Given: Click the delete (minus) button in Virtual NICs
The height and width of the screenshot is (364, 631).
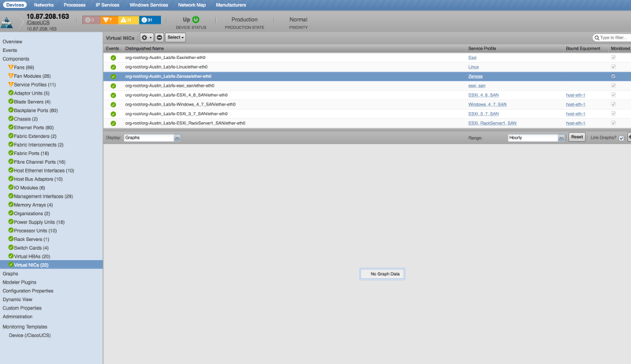Looking at the screenshot, I should pos(159,37).
